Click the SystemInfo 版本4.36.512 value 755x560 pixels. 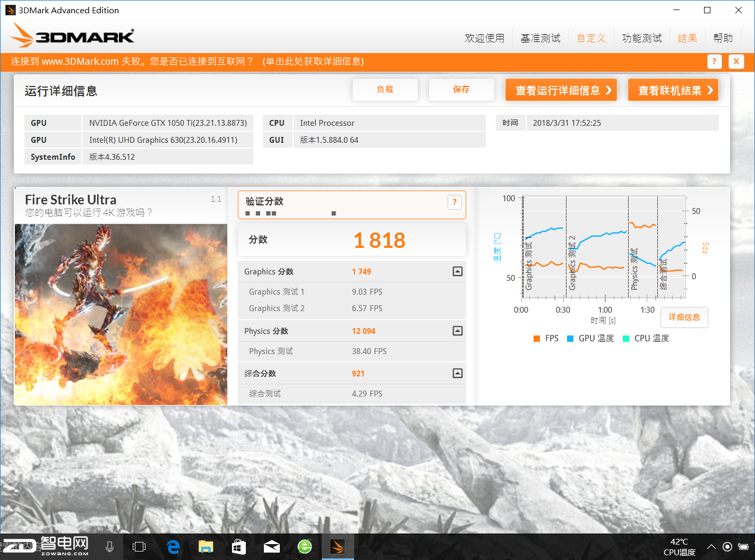click(168, 157)
